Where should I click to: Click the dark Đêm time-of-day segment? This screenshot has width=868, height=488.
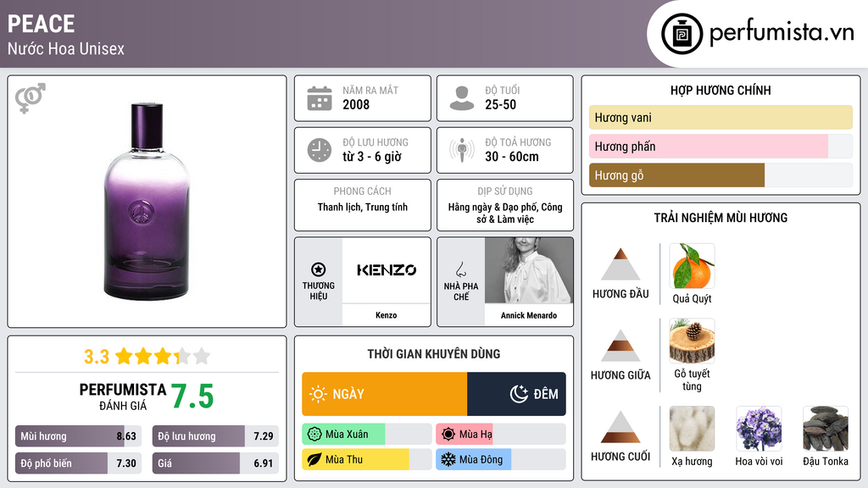516,394
